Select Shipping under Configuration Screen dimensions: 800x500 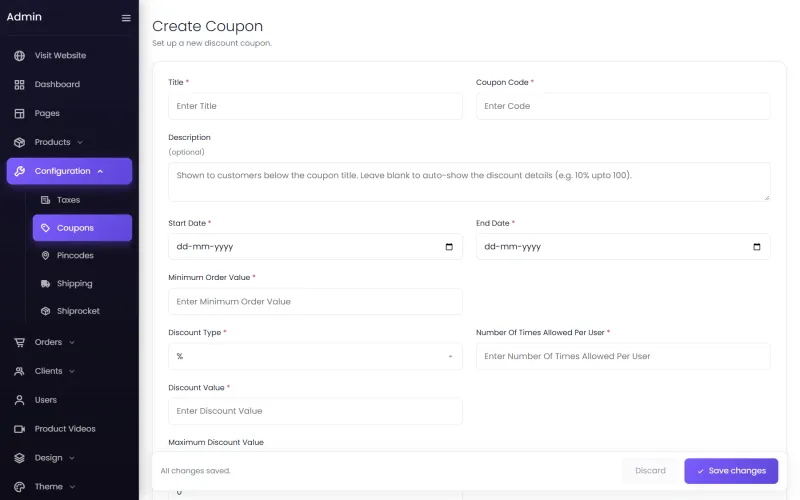[x=82, y=283]
